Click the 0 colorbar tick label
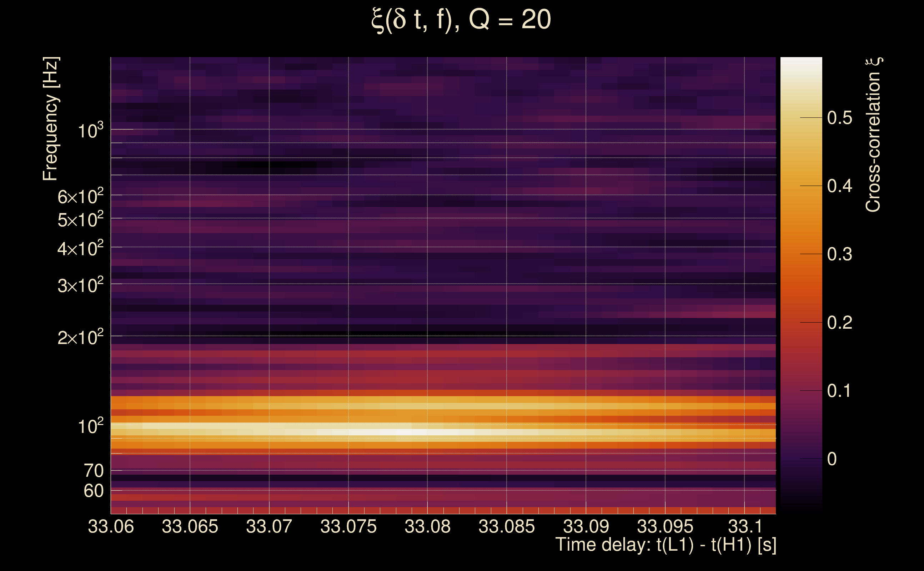The width and height of the screenshot is (924, 571). (x=832, y=459)
